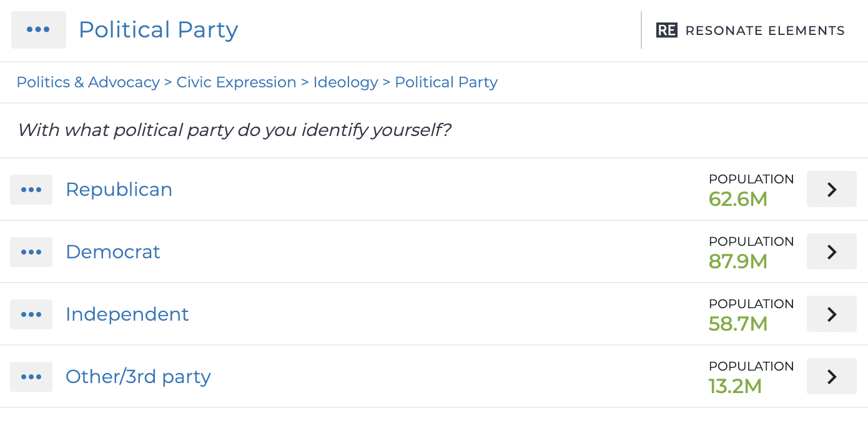Select the Republican category label
This screenshot has height=423, width=868.
pyautogui.click(x=119, y=189)
